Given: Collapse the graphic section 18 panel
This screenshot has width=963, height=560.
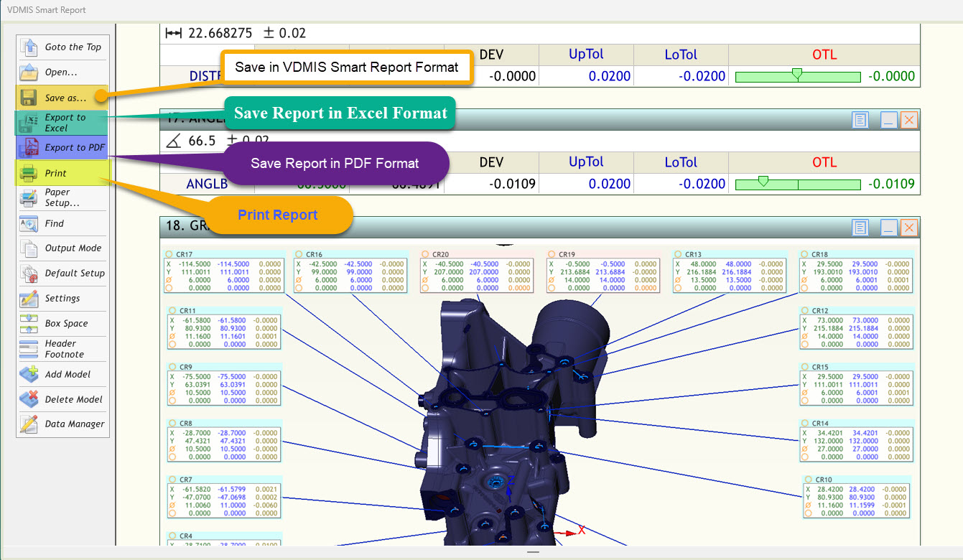Looking at the screenshot, I should point(889,228).
